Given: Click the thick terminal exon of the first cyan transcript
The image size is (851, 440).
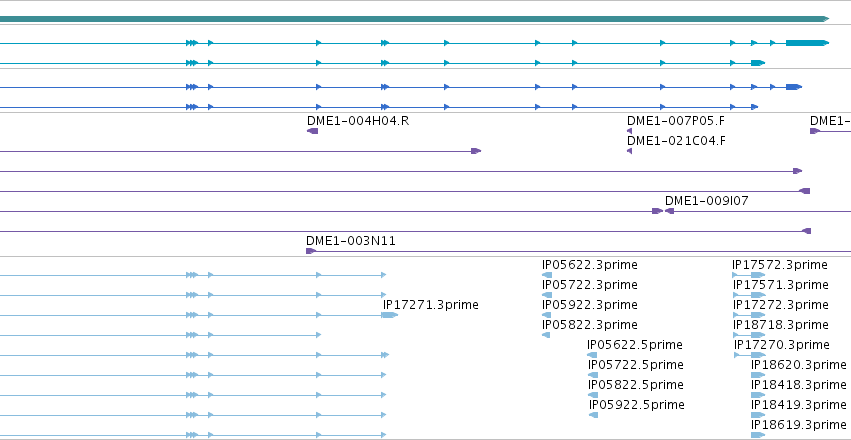Looking at the screenshot, I should point(807,43).
